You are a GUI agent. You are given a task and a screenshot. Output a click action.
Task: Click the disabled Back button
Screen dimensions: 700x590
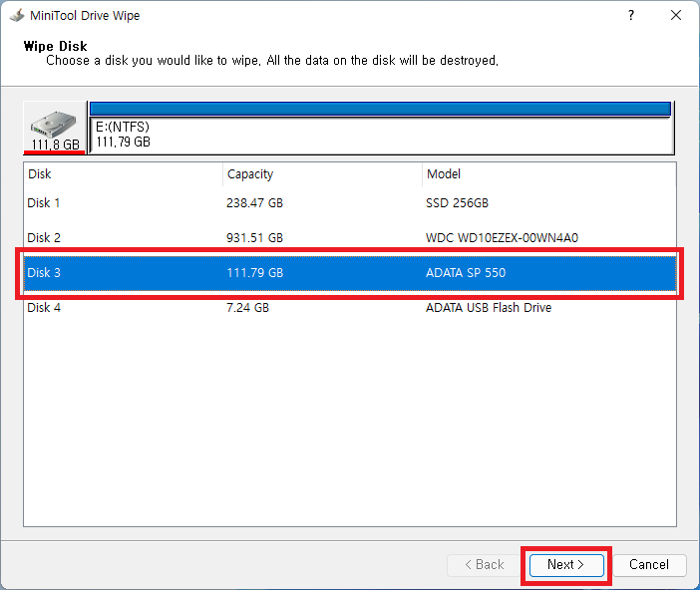coord(484,565)
